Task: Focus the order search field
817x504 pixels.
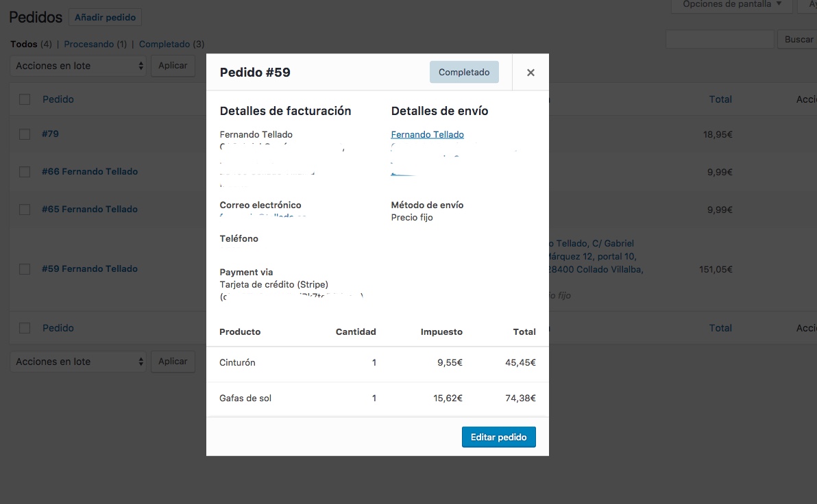Action: click(720, 39)
